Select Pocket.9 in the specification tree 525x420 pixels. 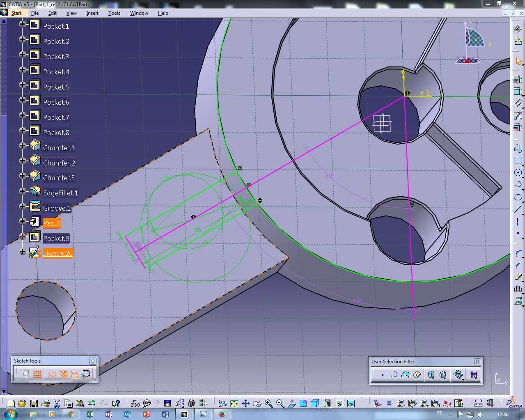pos(56,239)
